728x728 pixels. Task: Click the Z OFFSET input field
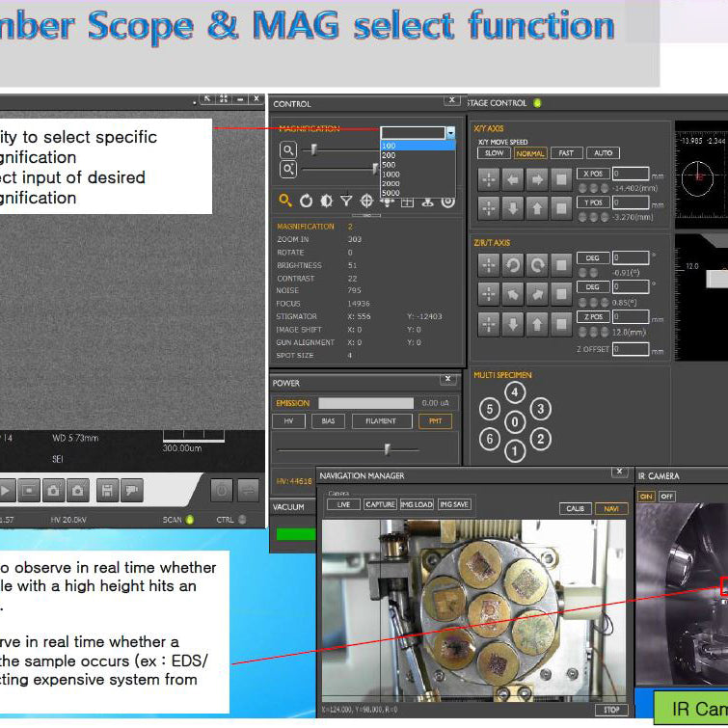[631, 349]
